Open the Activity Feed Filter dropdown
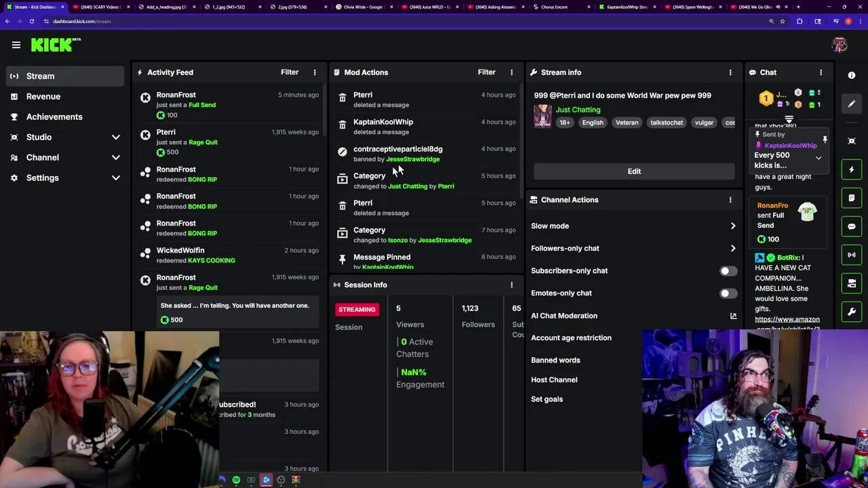This screenshot has width=868, height=488. coord(290,72)
